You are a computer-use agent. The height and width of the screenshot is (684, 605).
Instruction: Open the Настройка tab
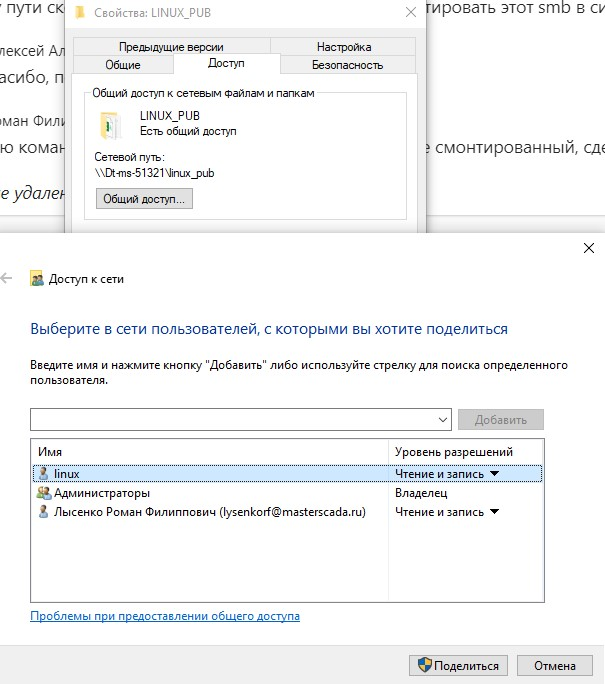343,47
